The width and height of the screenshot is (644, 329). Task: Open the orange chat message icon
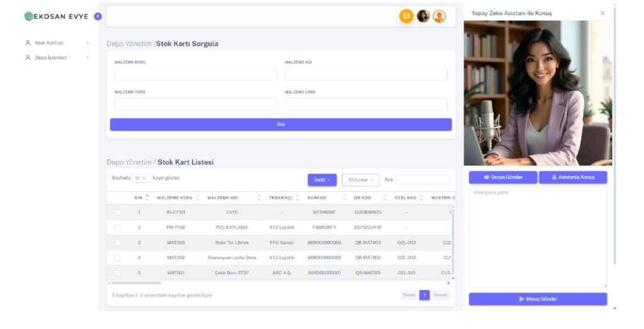[x=406, y=16]
